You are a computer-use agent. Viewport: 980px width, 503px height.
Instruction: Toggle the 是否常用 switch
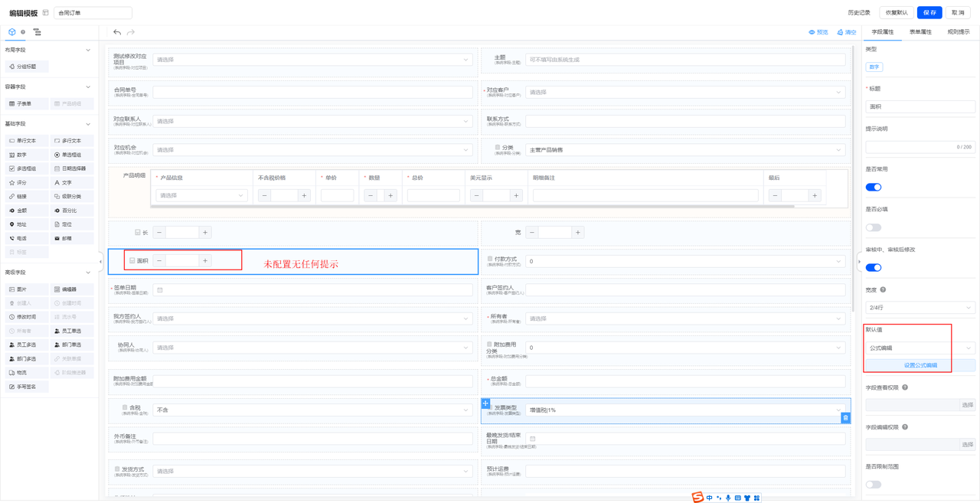point(874,187)
